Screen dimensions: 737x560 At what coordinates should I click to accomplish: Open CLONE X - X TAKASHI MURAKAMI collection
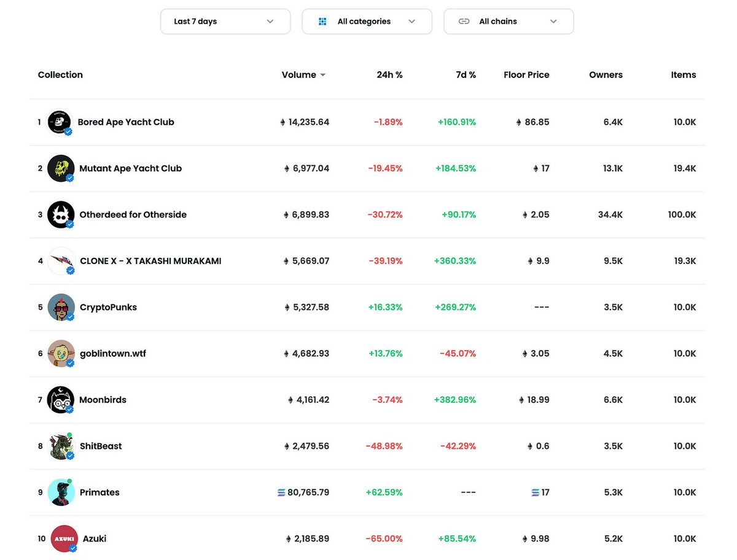pos(150,261)
